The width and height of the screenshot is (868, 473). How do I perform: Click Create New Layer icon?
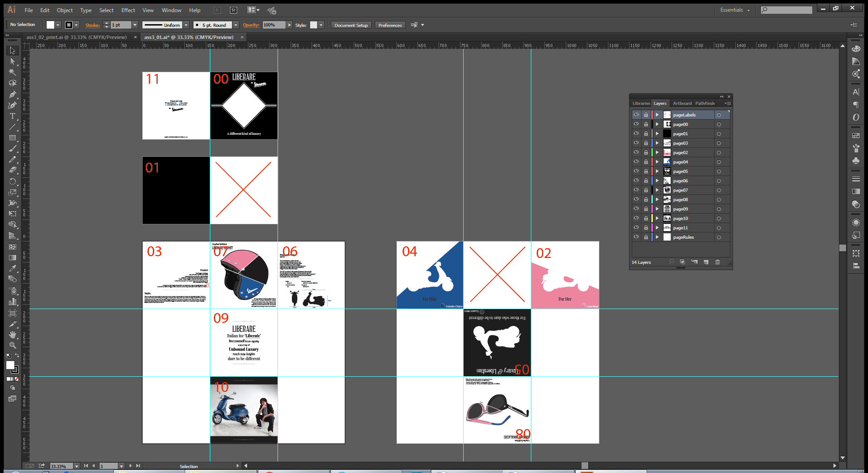706,262
